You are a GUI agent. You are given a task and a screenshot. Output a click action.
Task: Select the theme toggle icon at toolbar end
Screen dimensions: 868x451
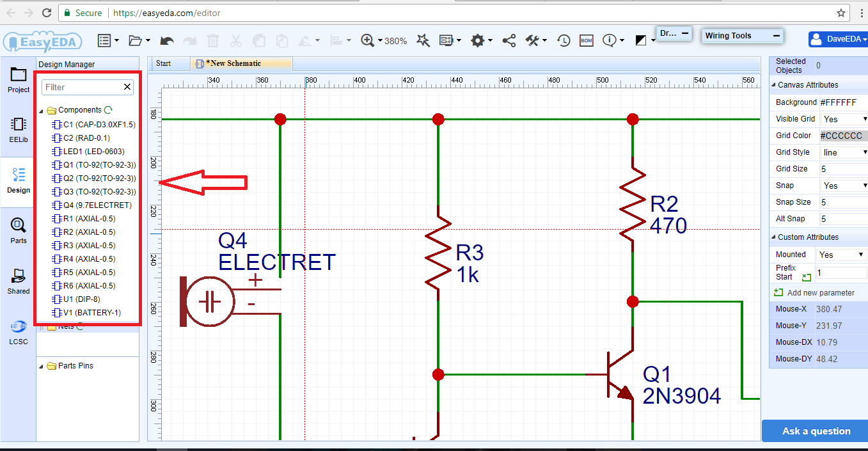tap(642, 40)
